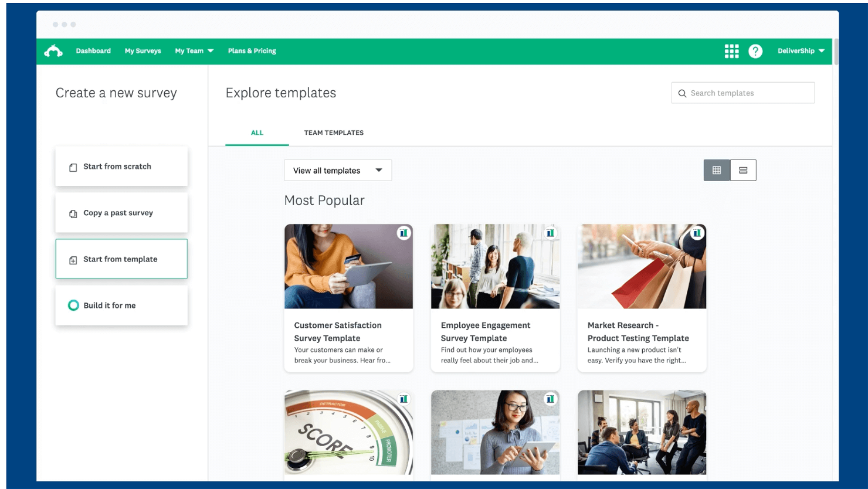Click the woman with glasses tablet thumbnail
The width and height of the screenshot is (868, 489).
(x=495, y=433)
